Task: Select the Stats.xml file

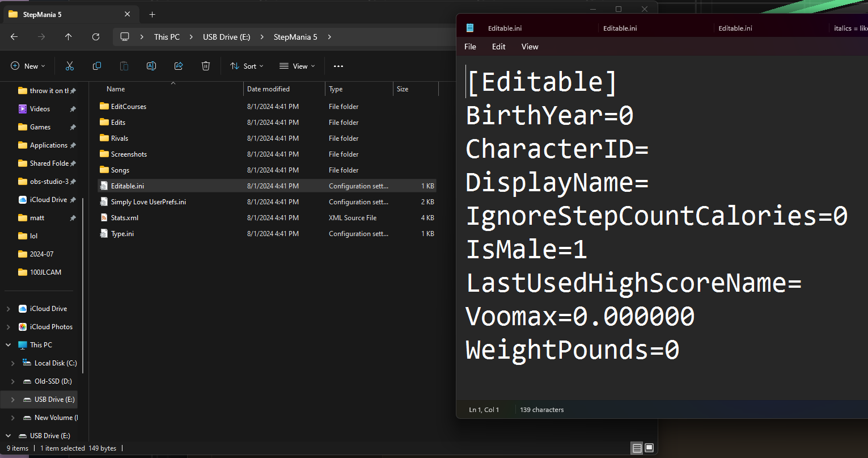Action: (124, 218)
